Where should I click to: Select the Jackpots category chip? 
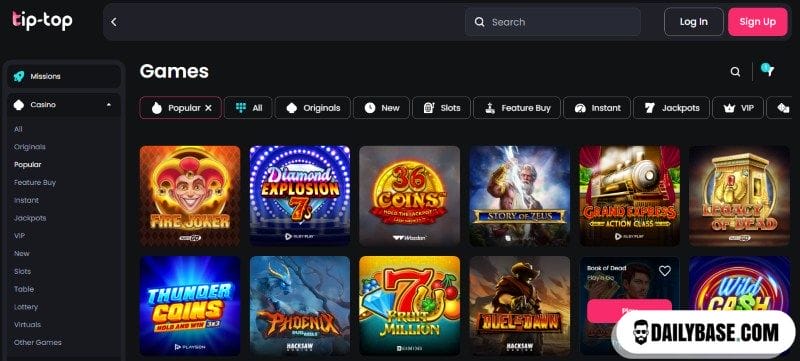pos(671,108)
